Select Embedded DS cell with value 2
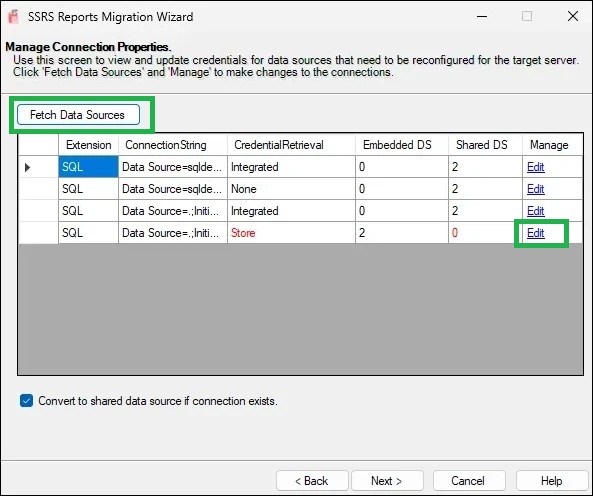593x496 pixels. click(x=402, y=232)
